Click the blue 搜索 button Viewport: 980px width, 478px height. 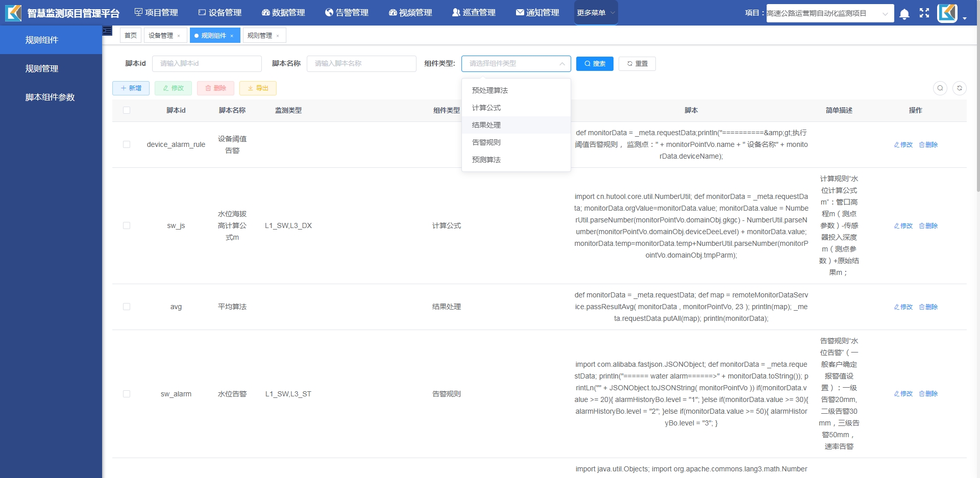595,64
